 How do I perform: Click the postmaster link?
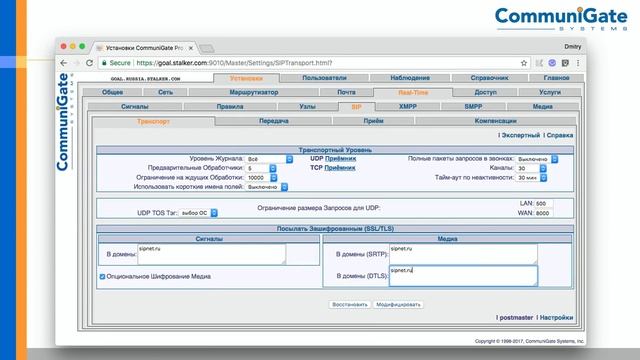point(516,318)
